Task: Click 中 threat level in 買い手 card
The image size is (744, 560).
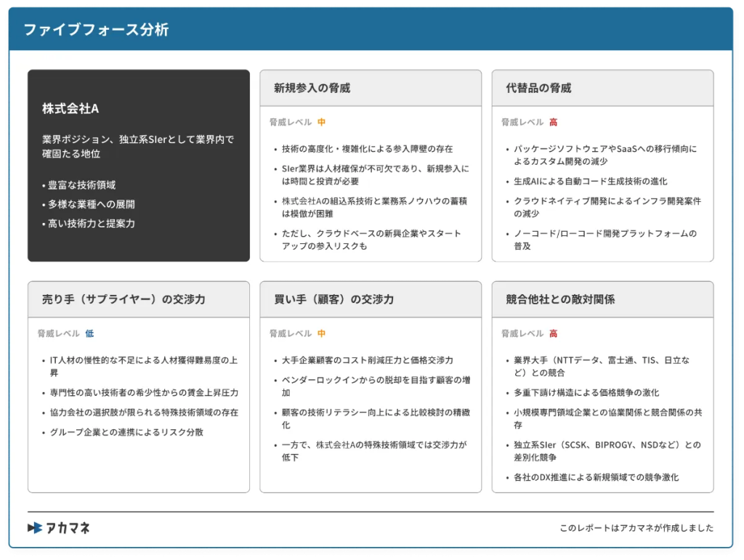Action: (x=321, y=333)
